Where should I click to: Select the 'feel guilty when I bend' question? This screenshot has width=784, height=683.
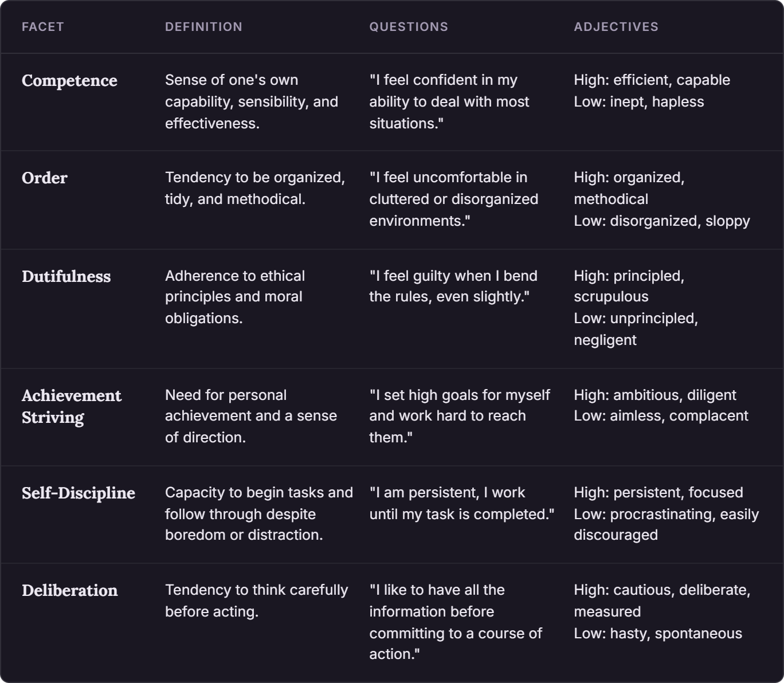tap(453, 286)
